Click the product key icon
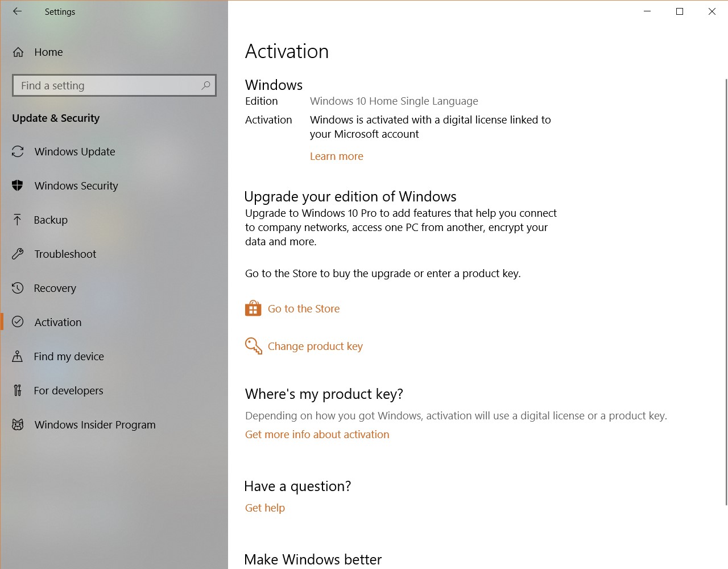This screenshot has height=569, width=728. (x=254, y=346)
